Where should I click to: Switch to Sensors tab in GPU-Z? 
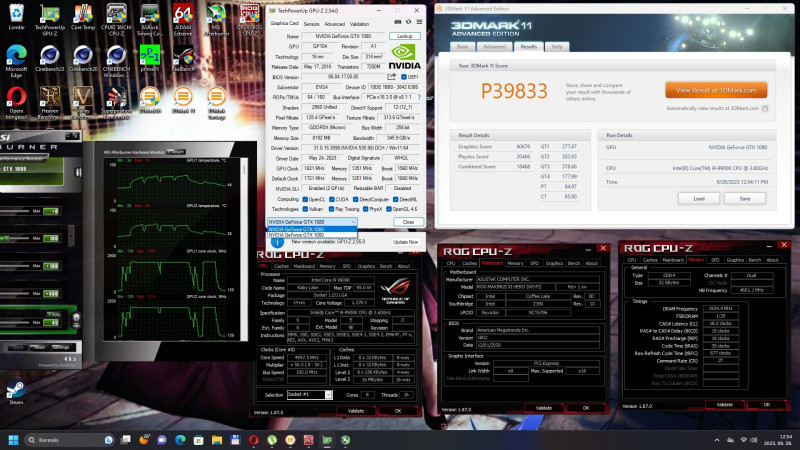tap(311, 24)
